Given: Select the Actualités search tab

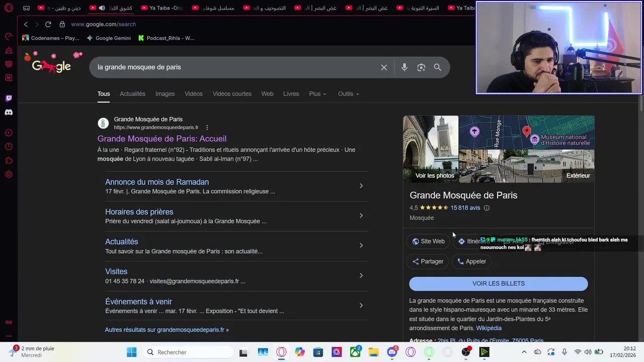Looking at the screenshot, I should pyautogui.click(x=132, y=94).
